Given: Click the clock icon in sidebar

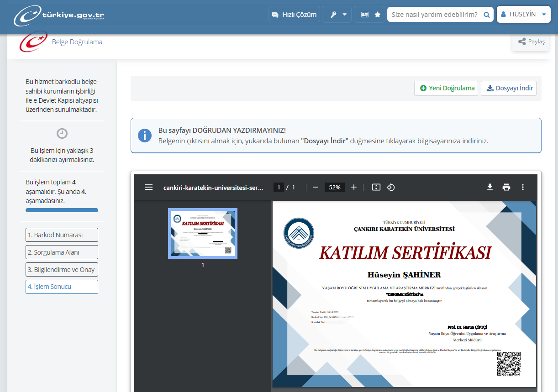Looking at the screenshot, I should [62, 133].
